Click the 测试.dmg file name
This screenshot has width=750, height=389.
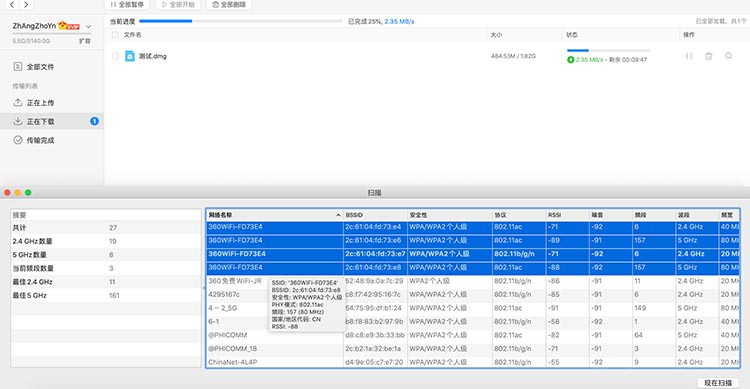(x=153, y=56)
